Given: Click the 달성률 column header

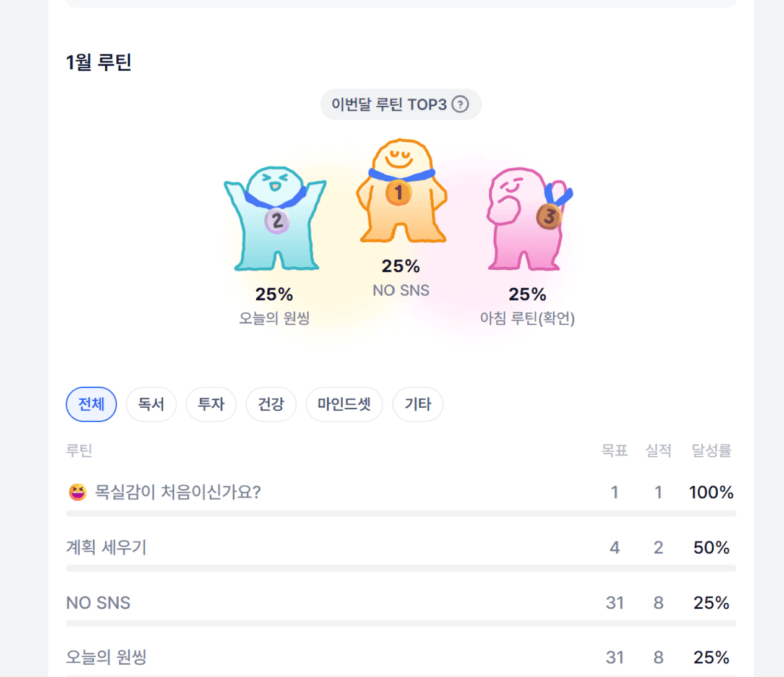Looking at the screenshot, I should click(711, 451).
